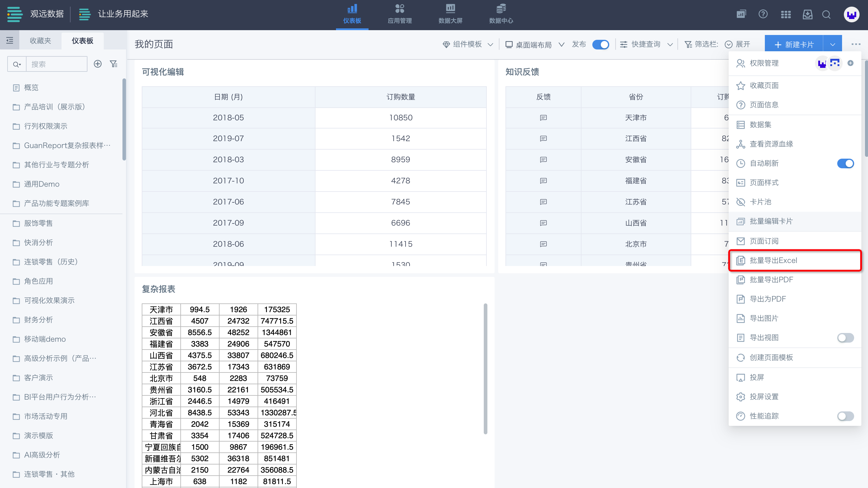868x488 pixels.
Task: Click the add folder plus icon
Action: 98,64
